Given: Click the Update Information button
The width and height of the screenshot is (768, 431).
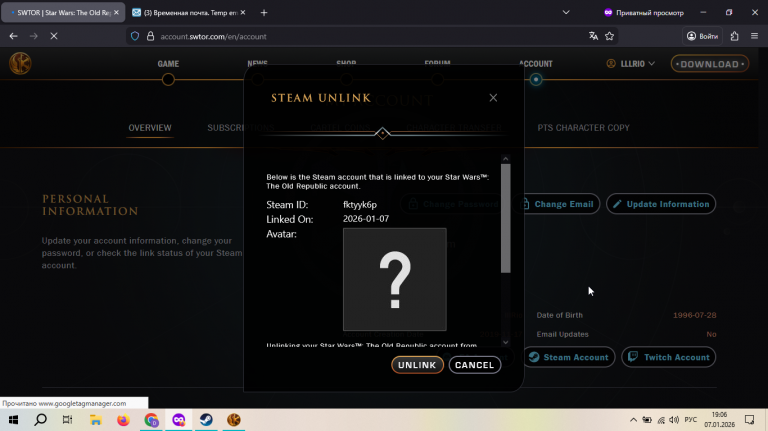Looking at the screenshot, I should (x=661, y=204).
